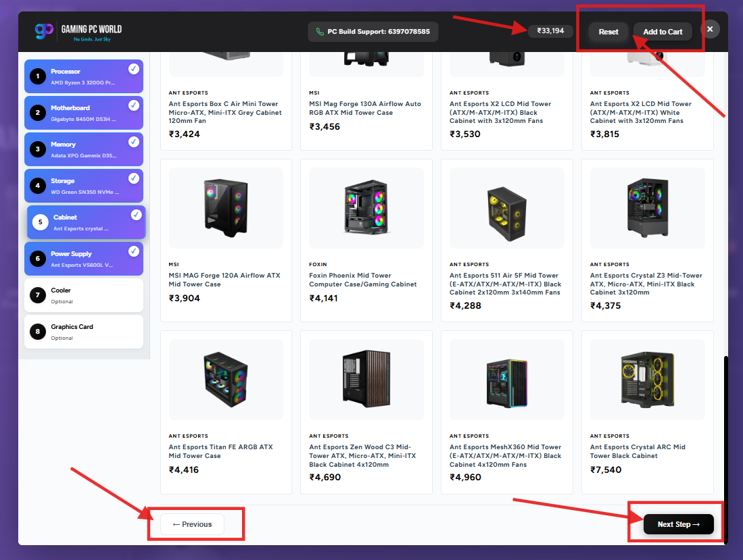Viewport: 743px width, 560px height.
Task: Select Ant Esports 511 Air 5F cabinet image
Action: [x=506, y=208]
